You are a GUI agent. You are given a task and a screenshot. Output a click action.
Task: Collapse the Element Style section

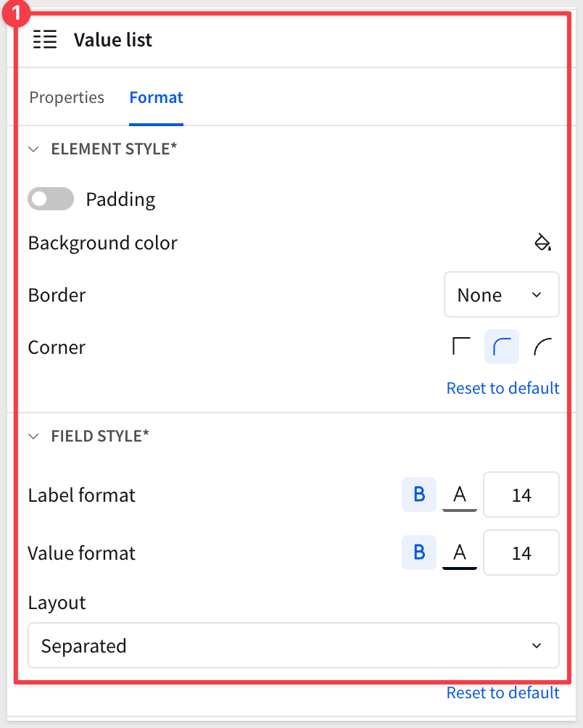point(33,149)
